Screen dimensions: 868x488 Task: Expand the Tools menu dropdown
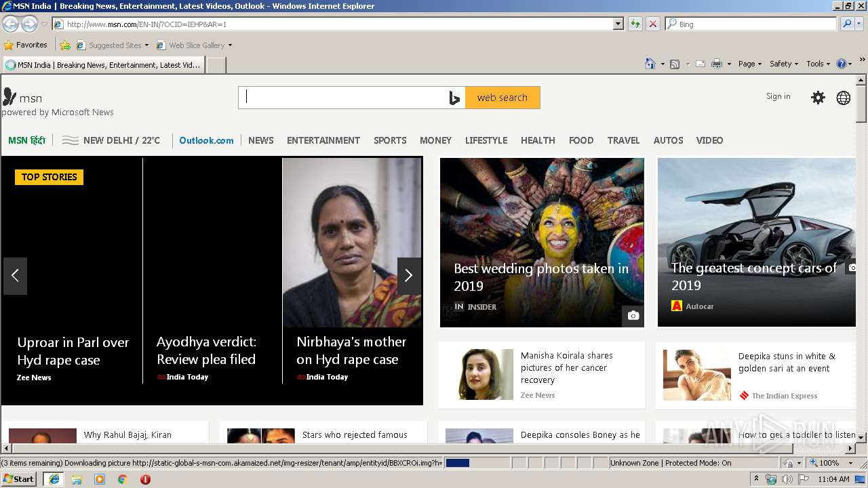pyautogui.click(x=818, y=64)
